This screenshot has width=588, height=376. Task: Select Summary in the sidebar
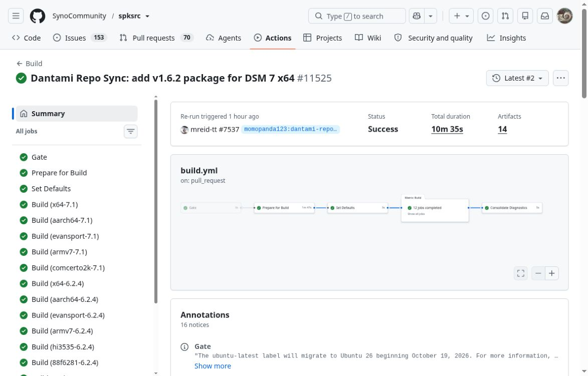click(x=77, y=114)
